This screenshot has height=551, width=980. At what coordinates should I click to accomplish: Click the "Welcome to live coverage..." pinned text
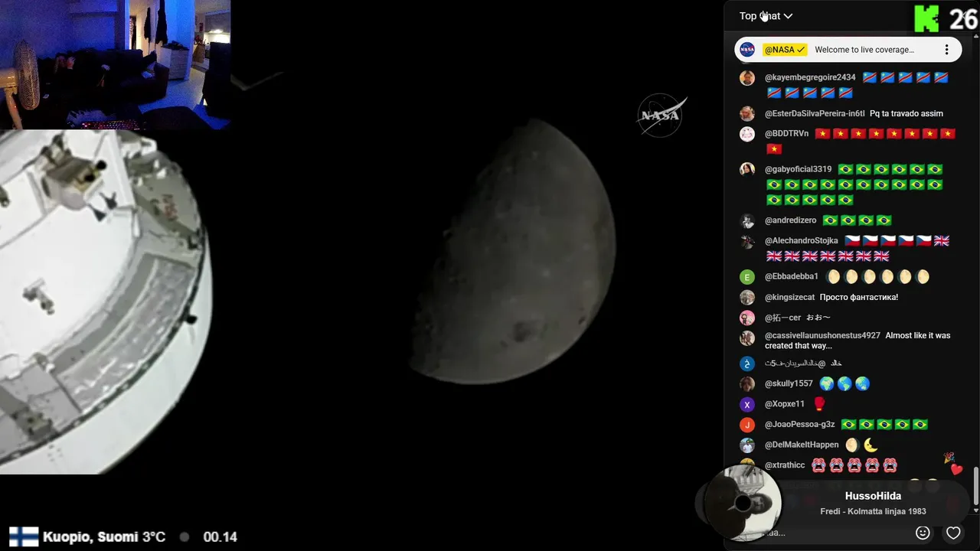tap(864, 50)
